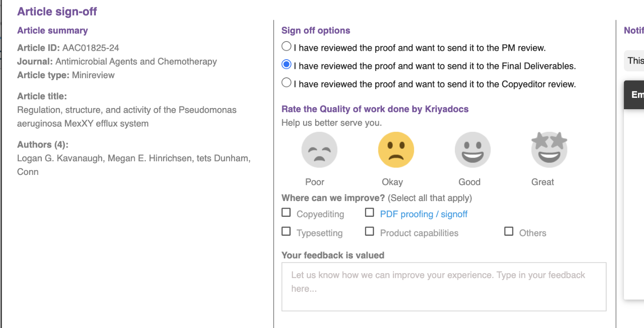Select the Final Deliverables radio option
Viewport: 644px width, 328px height.
pos(287,64)
